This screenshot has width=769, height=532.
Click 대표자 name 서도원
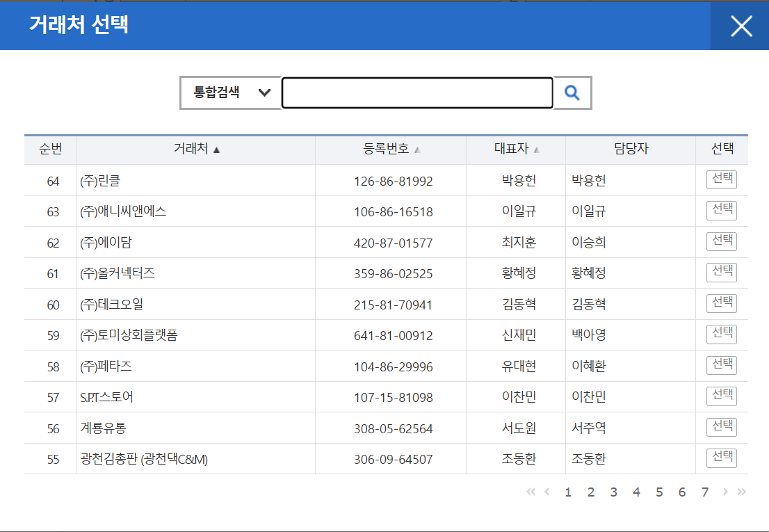click(519, 428)
